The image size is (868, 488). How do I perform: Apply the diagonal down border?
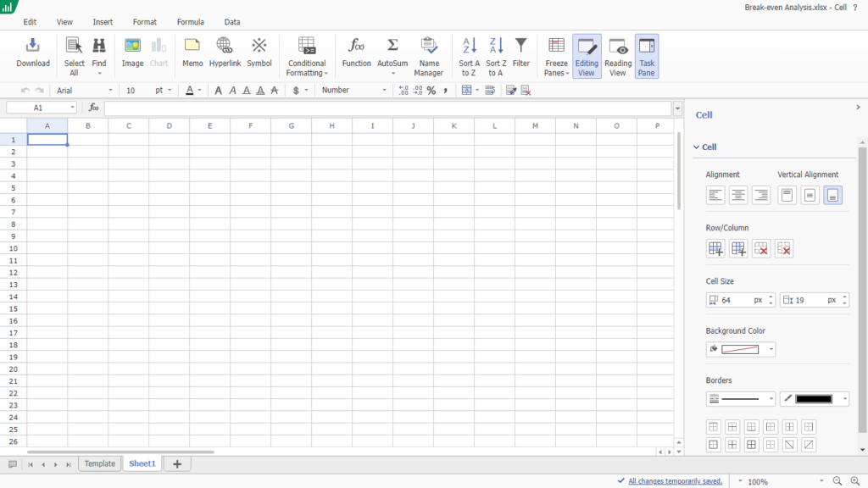pos(790,445)
